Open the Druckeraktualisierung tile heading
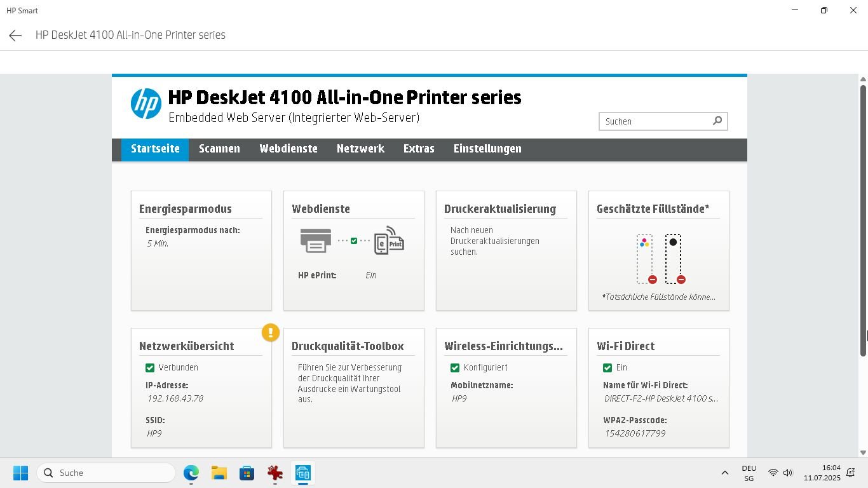 click(x=499, y=209)
